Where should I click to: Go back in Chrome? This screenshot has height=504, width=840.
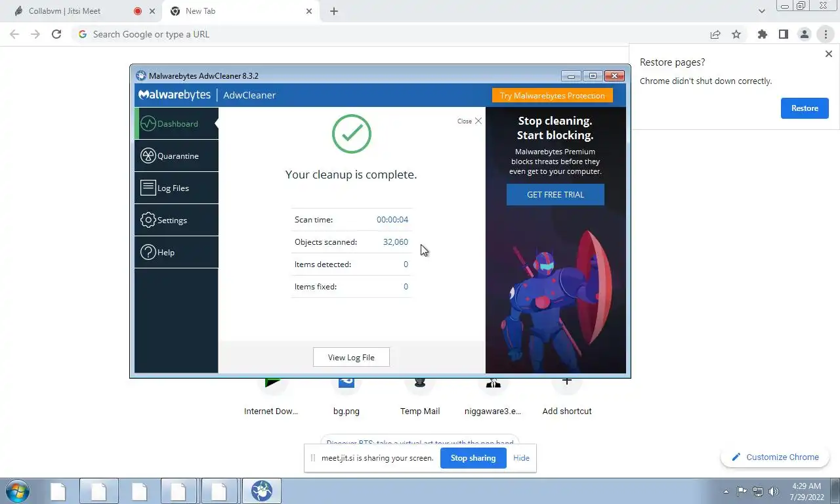pos(14,34)
